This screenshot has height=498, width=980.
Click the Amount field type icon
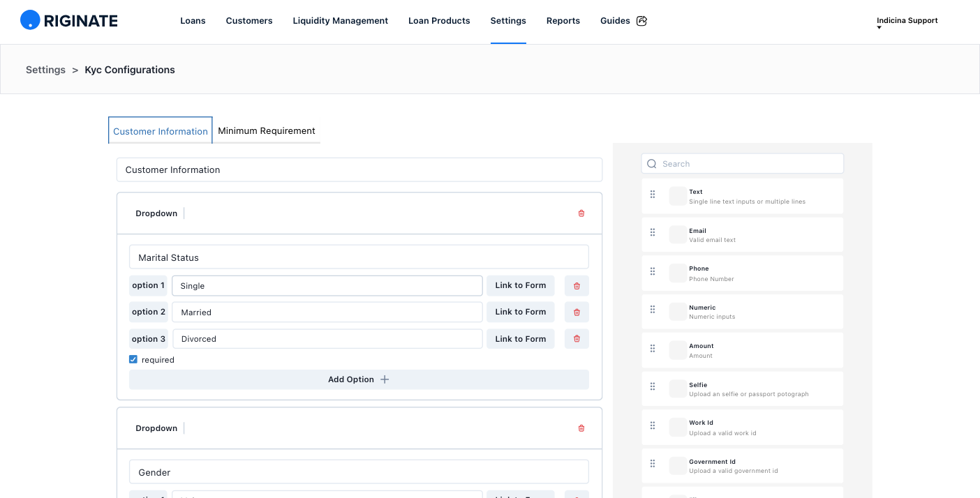point(678,349)
